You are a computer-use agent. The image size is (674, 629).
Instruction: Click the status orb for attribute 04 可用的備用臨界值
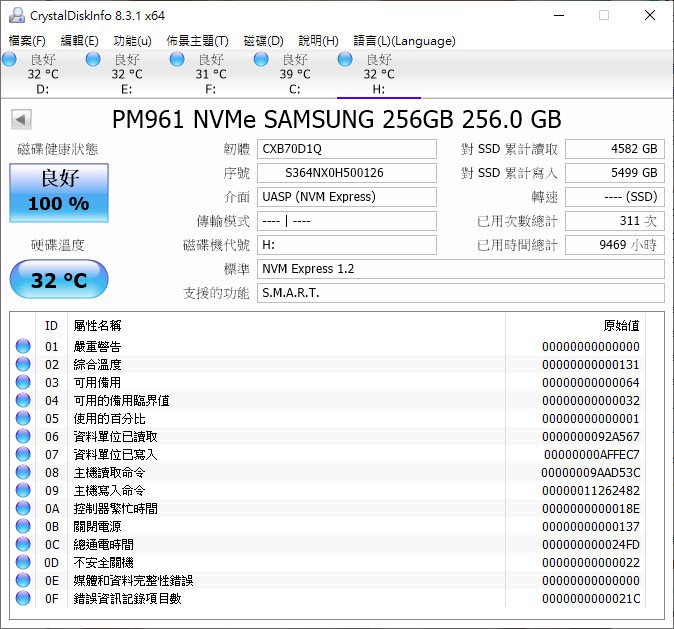click(x=23, y=400)
